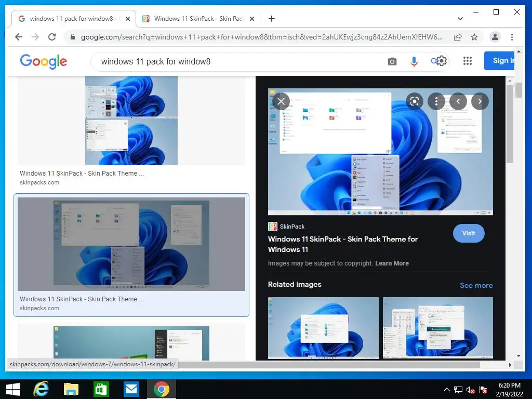View site information via lock icon
Viewport: 532px width, 399px height.
click(x=73, y=37)
